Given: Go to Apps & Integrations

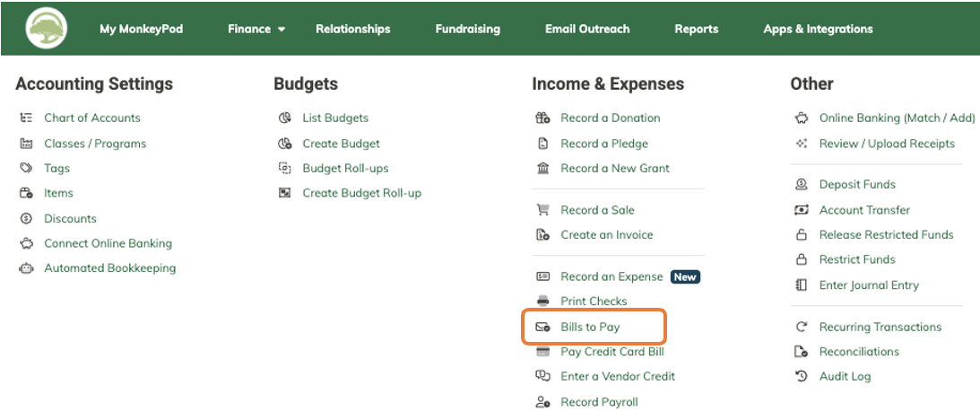Looking at the screenshot, I should click(x=818, y=29).
